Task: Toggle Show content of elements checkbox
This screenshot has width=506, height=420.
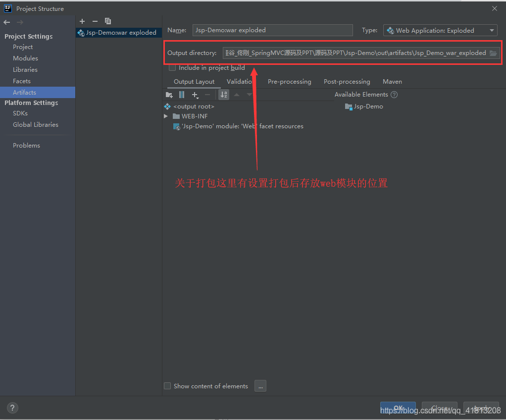Action: click(x=167, y=386)
